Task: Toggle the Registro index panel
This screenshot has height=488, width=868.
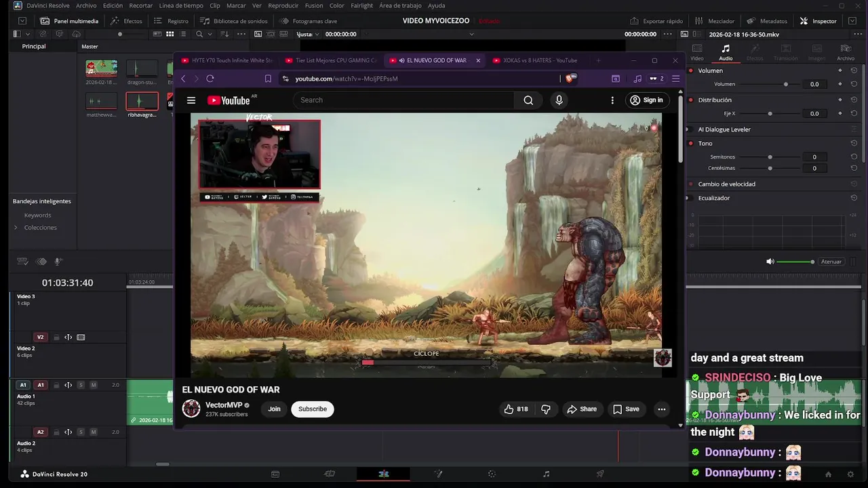Action: click(x=171, y=21)
